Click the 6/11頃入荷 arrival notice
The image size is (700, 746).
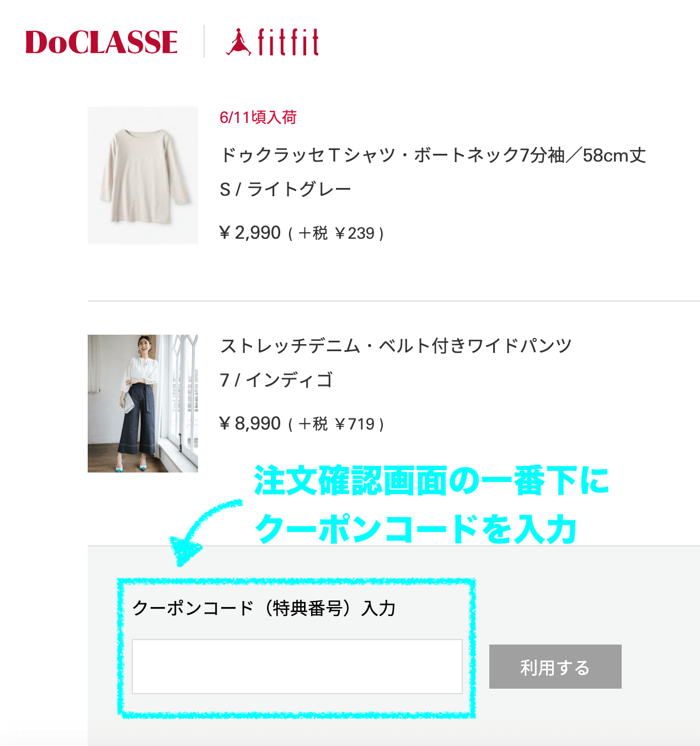coord(258,117)
